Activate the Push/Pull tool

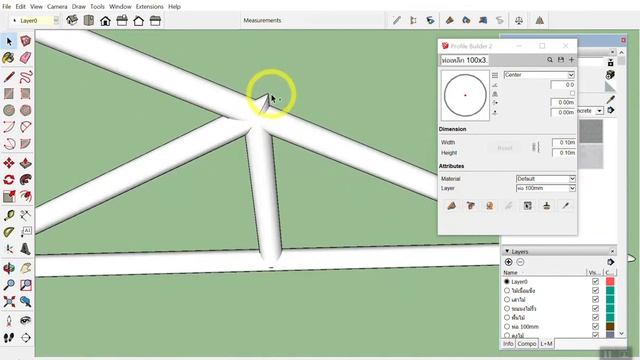click(26, 163)
